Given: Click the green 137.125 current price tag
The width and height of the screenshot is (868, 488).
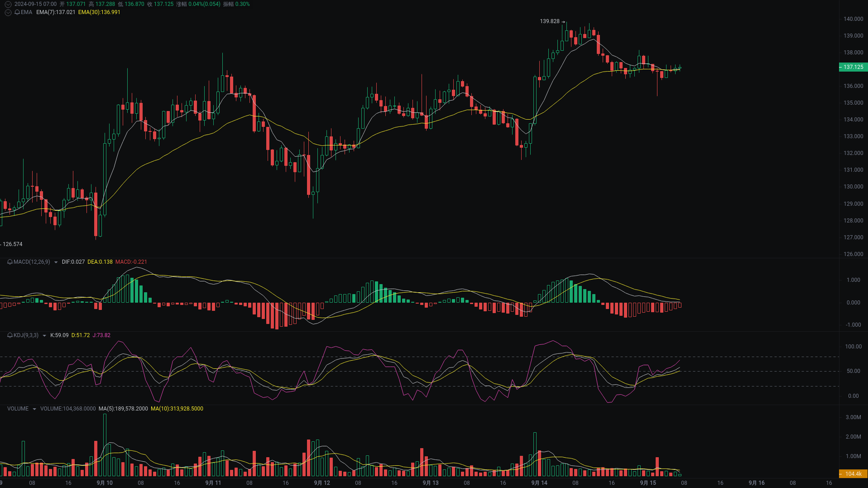Looking at the screenshot, I should (x=853, y=67).
